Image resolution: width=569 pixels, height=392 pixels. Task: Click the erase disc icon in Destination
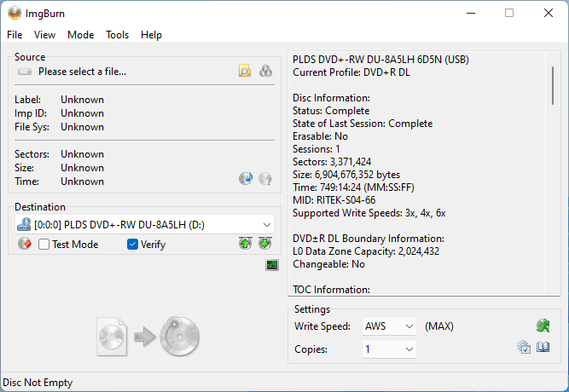(25, 245)
